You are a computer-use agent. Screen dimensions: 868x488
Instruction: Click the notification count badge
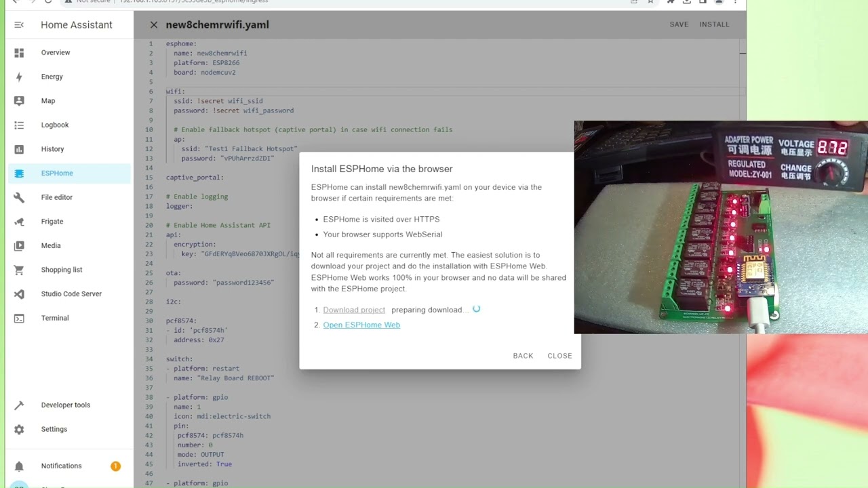[115, 466]
